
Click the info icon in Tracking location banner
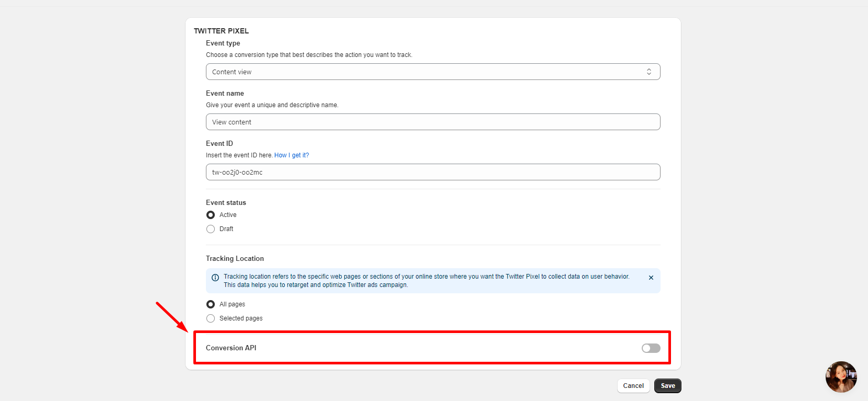[x=215, y=278]
